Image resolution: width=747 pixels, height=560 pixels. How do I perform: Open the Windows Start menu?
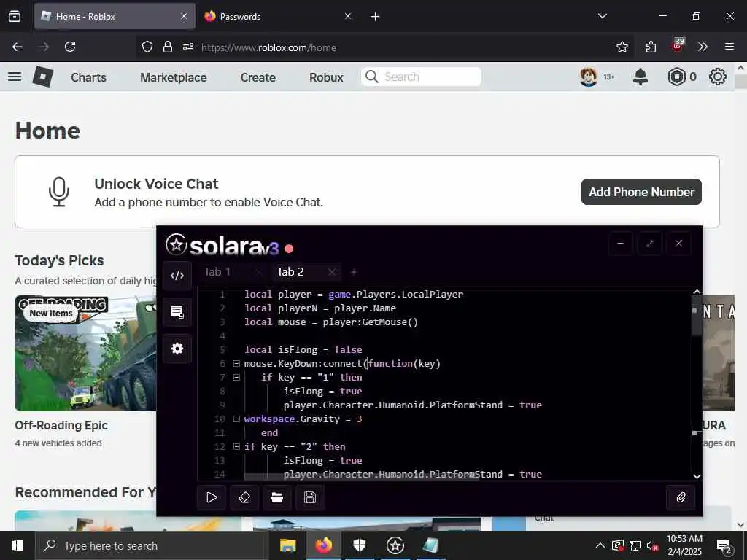[18, 545]
